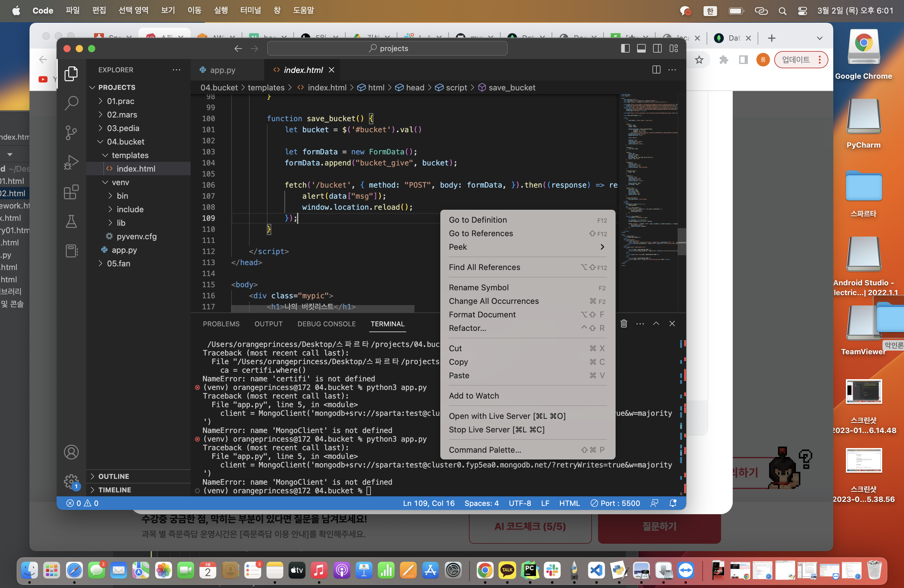Bookmark the page with Chrome's star icon
This screenshot has width=904, height=588.
(x=699, y=60)
